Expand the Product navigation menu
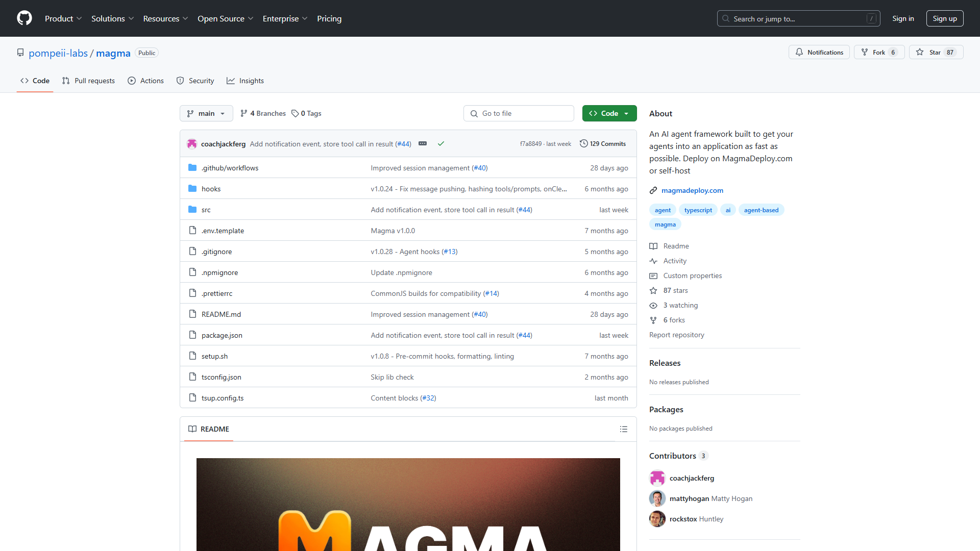 point(63,18)
